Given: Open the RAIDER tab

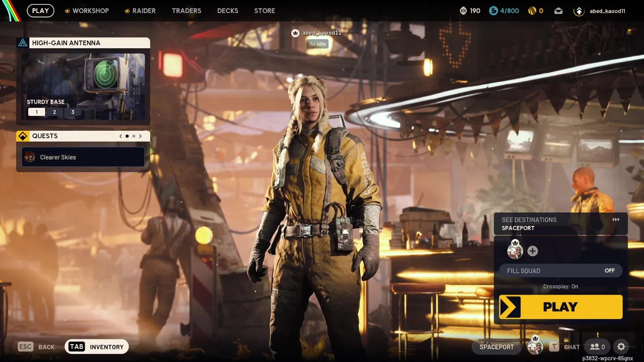Looking at the screenshot, I should (x=140, y=11).
